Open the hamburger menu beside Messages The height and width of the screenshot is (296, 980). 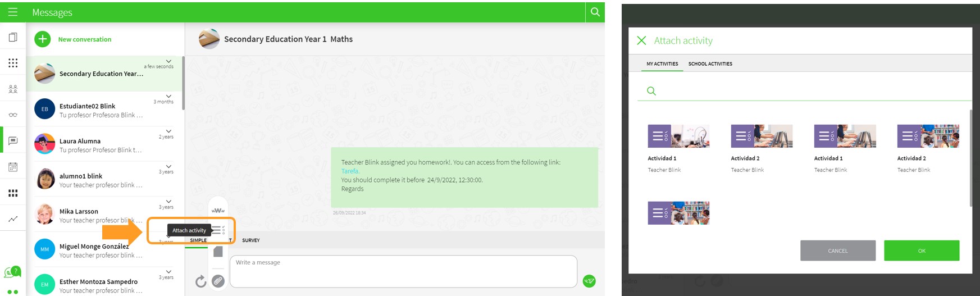click(12, 12)
